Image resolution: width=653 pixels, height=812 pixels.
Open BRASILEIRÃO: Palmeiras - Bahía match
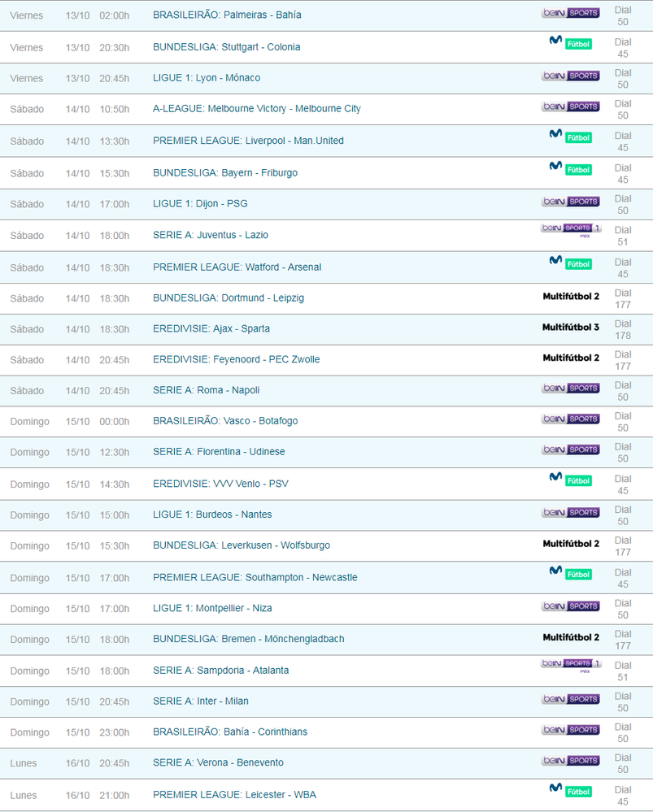227,15
